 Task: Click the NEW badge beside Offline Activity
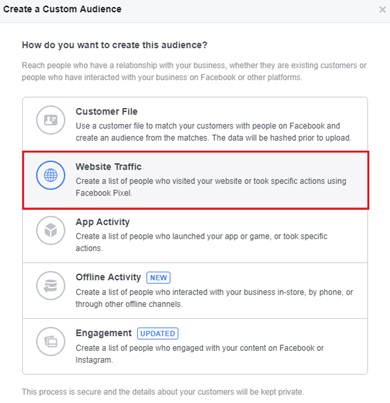tap(158, 277)
